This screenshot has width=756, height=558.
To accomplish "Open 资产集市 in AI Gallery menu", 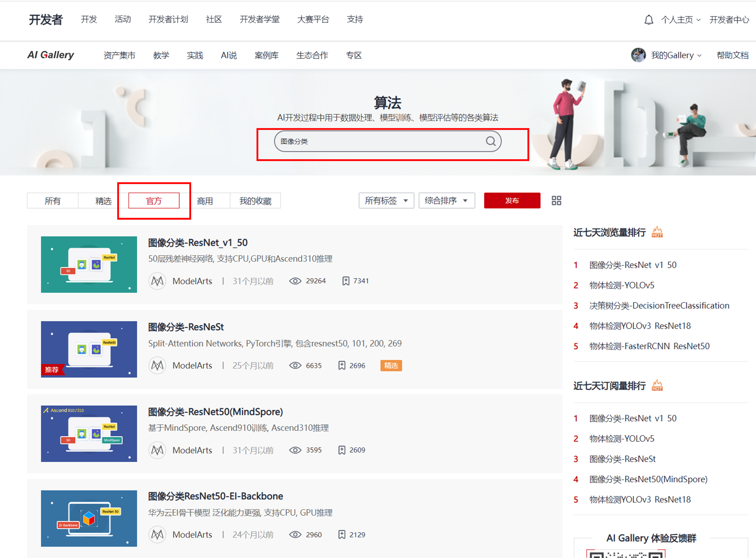I will pyautogui.click(x=119, y=55).
